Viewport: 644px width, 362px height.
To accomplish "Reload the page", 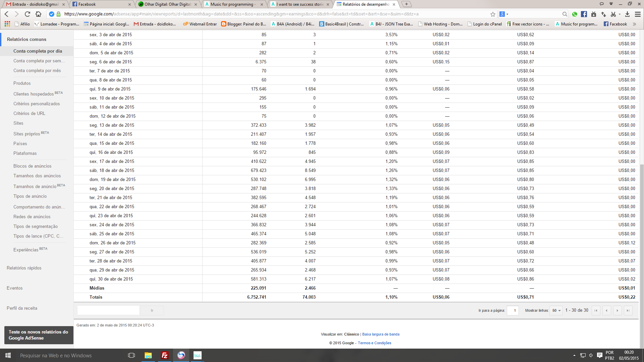I will 28,14.
